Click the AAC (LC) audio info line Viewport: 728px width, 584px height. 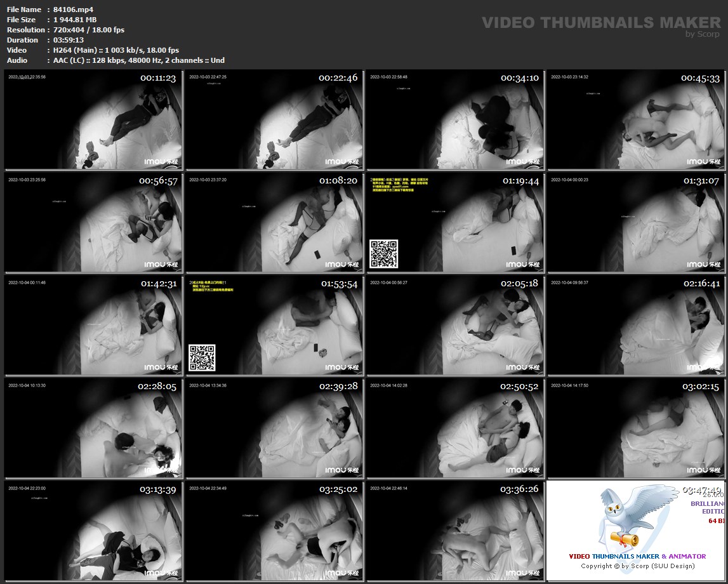pos(139,60)
